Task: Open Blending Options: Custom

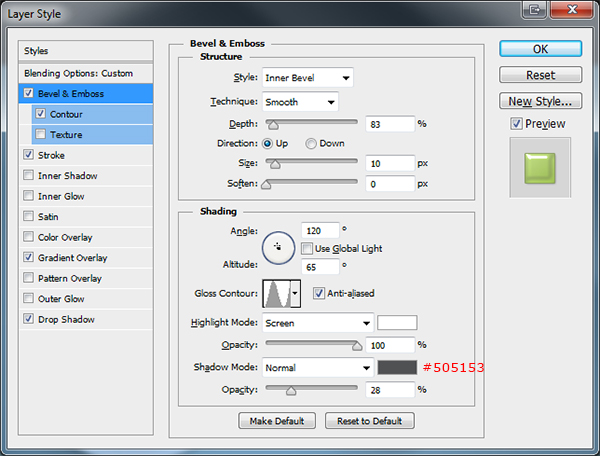Action: tap(86, 73)
